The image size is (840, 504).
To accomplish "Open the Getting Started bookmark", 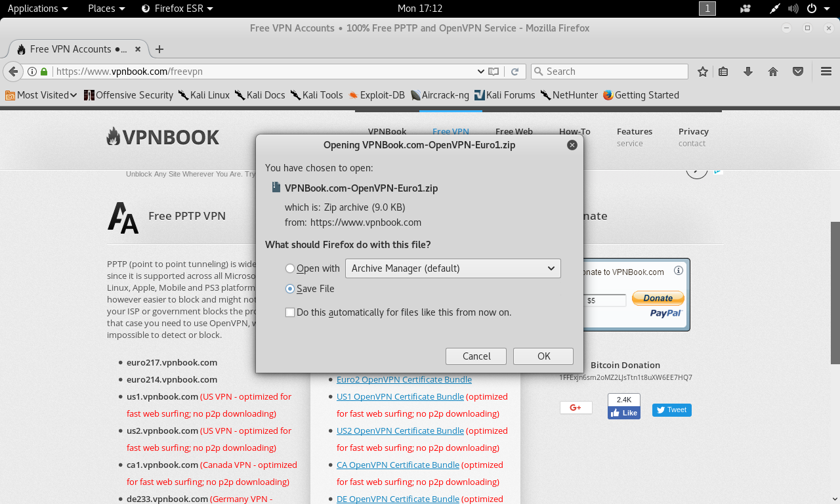I will click(640, 95).
